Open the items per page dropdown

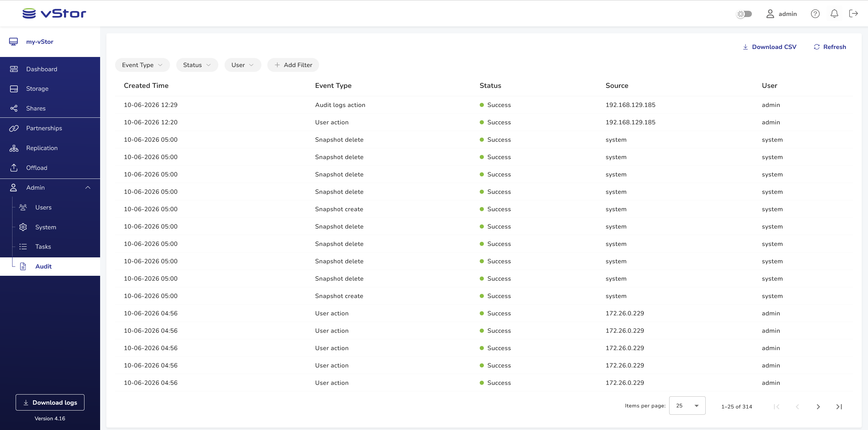click(x=687, y=406)
